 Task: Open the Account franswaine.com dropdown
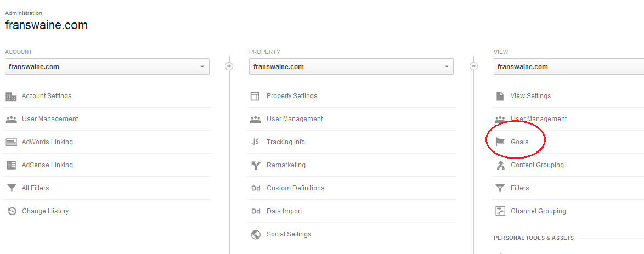[107, 66]
